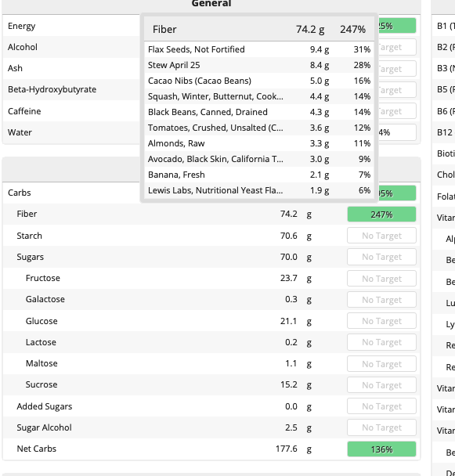Open the Glucose No Target box
The width and height of the screenshot is (455, 476).
[x=381, y=321]
